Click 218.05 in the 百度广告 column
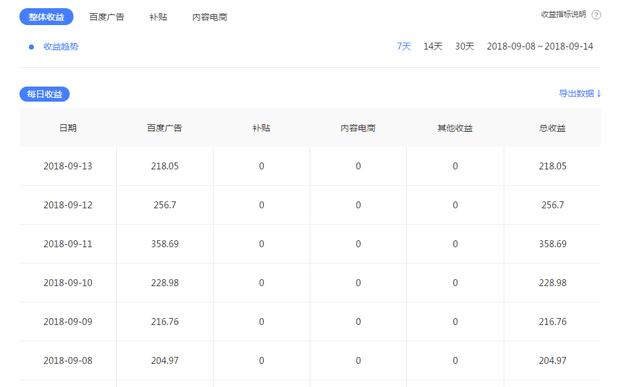This screenshot has width=640, height=387. click(165, 166)
